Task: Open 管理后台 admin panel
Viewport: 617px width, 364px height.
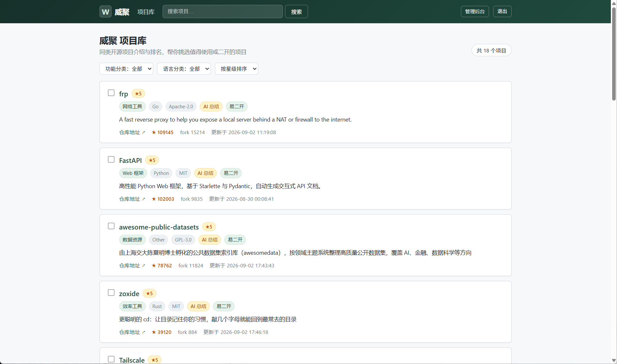Action: pyautogui.click(x=475, y=12)
